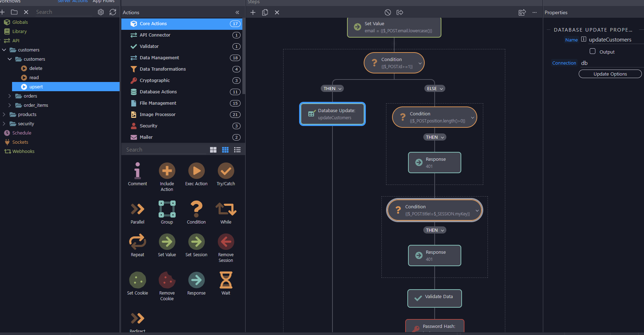Select the Try/Catch action icon
Image resolution: width=644 pixels, height=335 pixels.
pyautogui.click(x=226, y=171)
